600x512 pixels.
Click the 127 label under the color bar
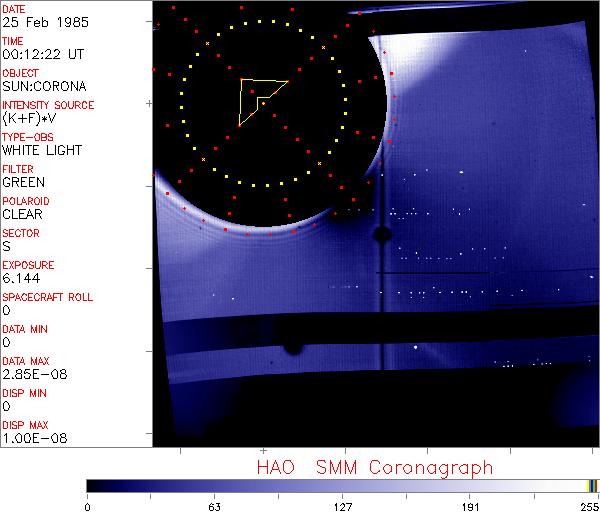click(x=343, y=505)
